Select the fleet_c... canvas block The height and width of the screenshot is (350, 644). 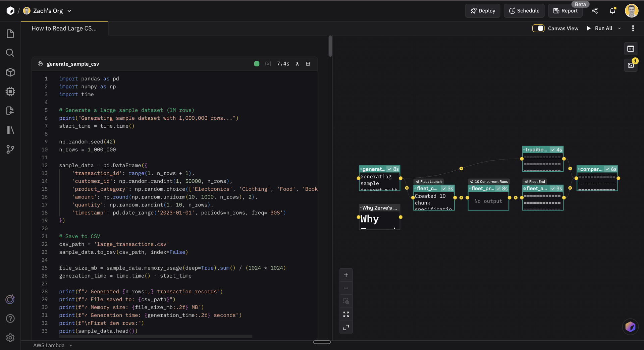[x=434, y=198]
